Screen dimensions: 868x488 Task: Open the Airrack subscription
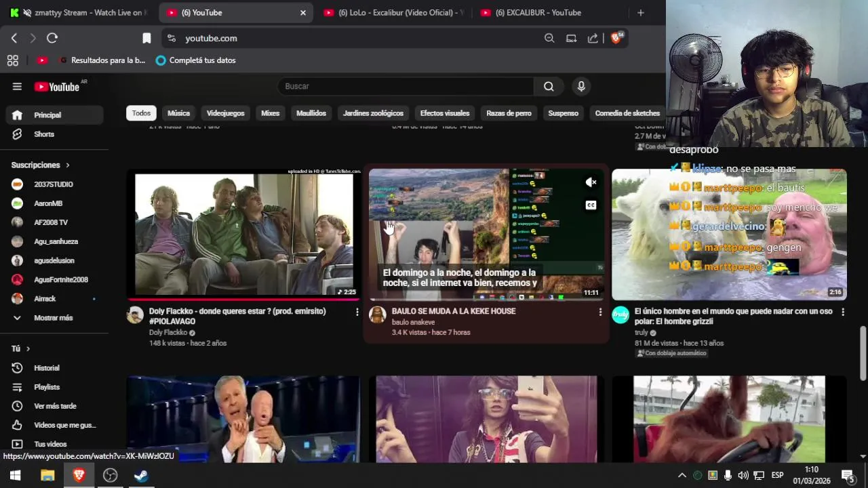tap(54, 299)
